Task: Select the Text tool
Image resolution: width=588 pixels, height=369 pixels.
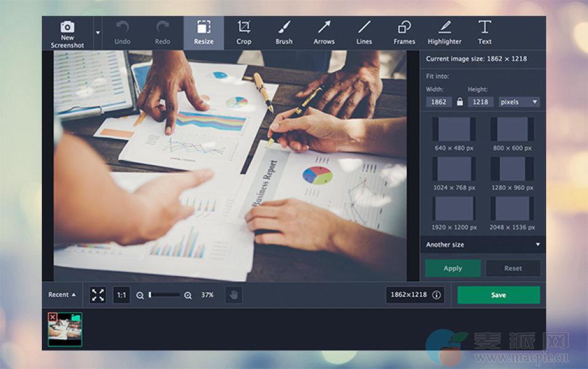Action: (x=485, y=33)
